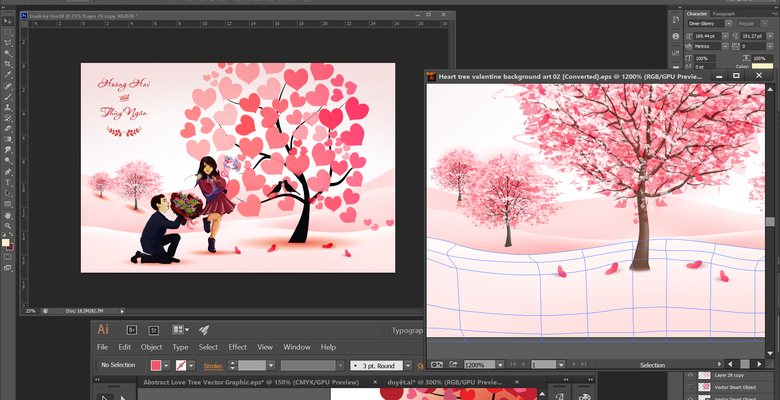Click the GPU performance rocket icon
This screenshot has height=400, width=780.
(x=203, y=329)
